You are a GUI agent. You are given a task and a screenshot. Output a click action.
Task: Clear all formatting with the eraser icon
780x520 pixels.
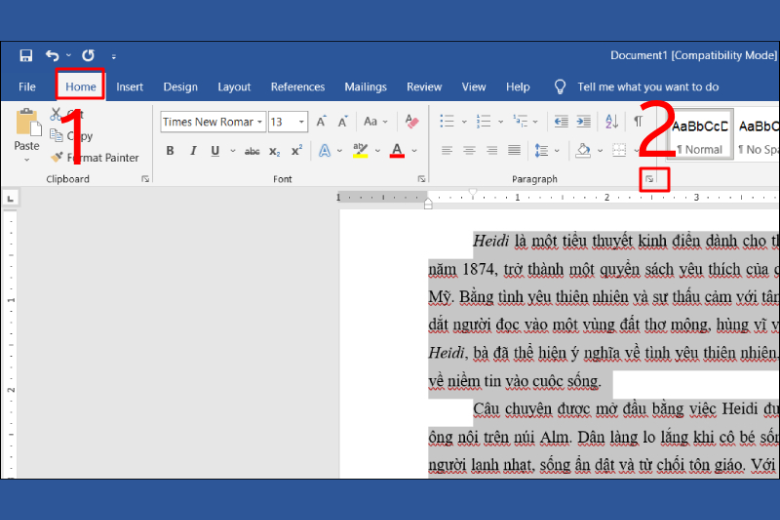(x=411, y=121)
